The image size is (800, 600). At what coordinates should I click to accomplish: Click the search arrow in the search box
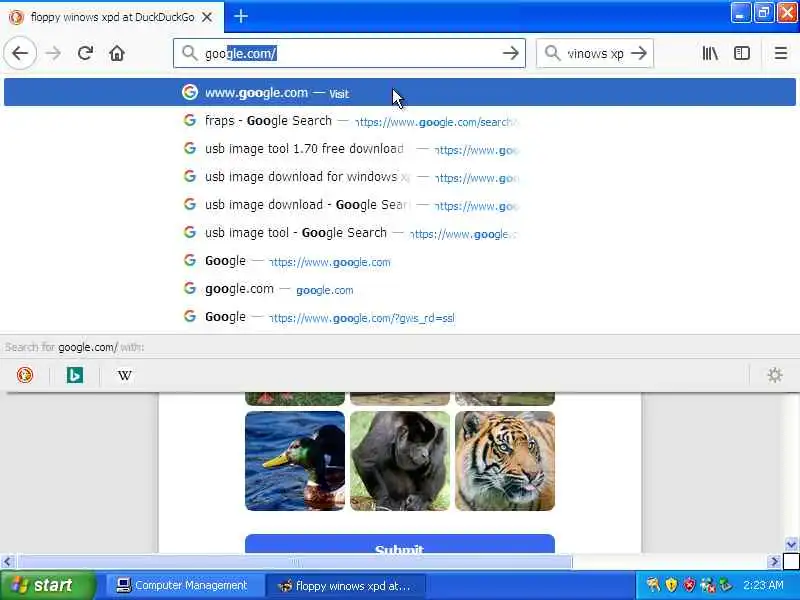(x=638, y=53)
